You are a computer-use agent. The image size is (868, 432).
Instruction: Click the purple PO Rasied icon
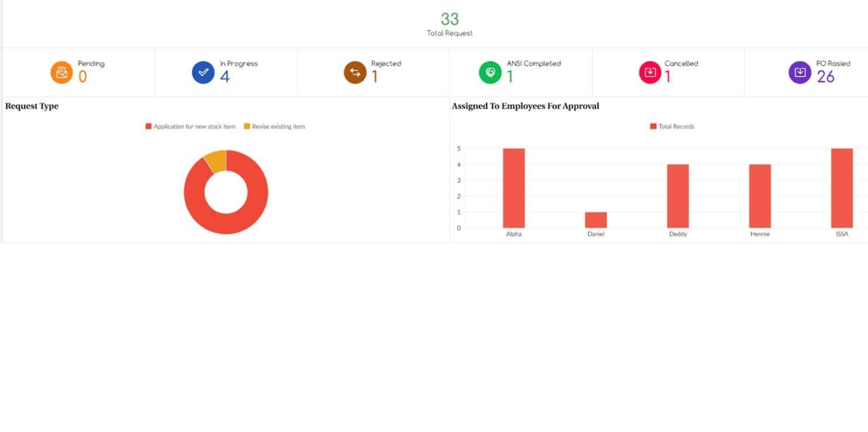click(800, 73)
